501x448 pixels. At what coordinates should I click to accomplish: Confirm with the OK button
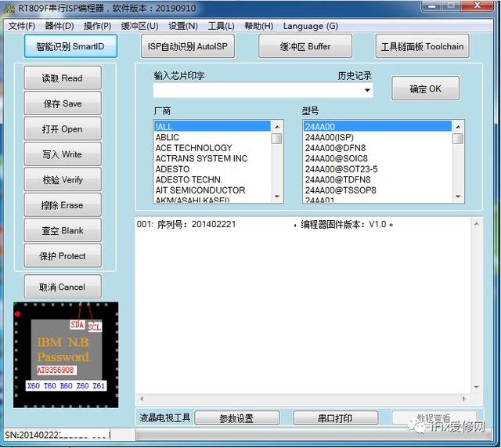coord(426,89)
